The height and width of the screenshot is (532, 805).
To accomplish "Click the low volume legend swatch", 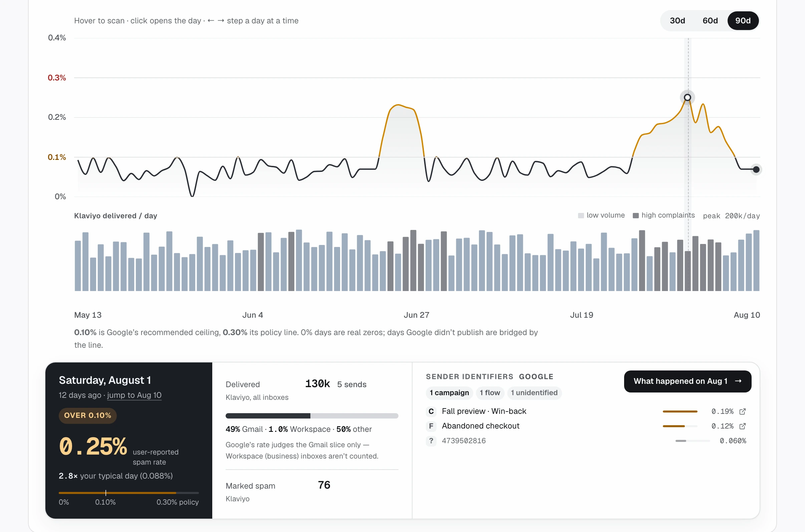I will pos(581,216).
